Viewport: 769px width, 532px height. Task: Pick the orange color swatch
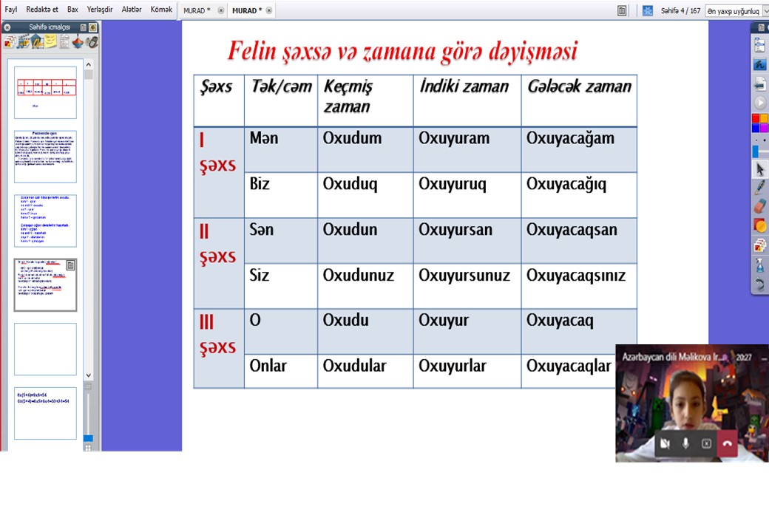764,118
